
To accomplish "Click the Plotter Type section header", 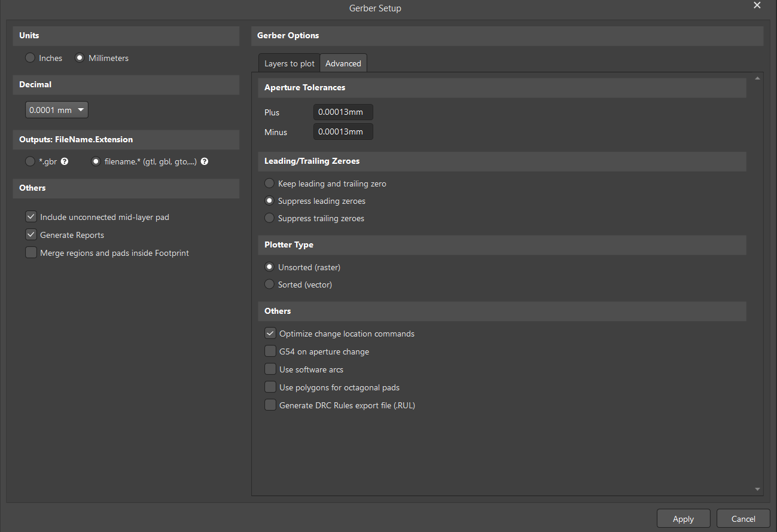I will pos(502,245).
